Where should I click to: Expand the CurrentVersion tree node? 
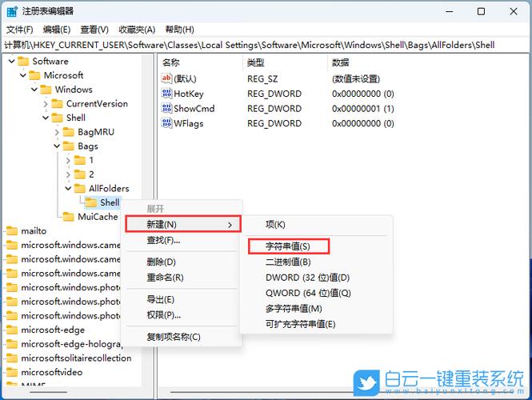(x=46, y=103)
